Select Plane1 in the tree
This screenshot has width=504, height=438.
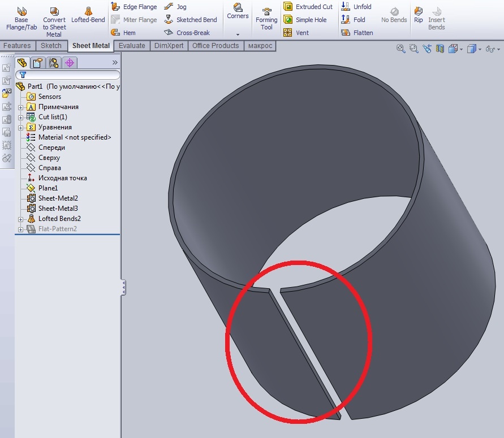point(42,188)
